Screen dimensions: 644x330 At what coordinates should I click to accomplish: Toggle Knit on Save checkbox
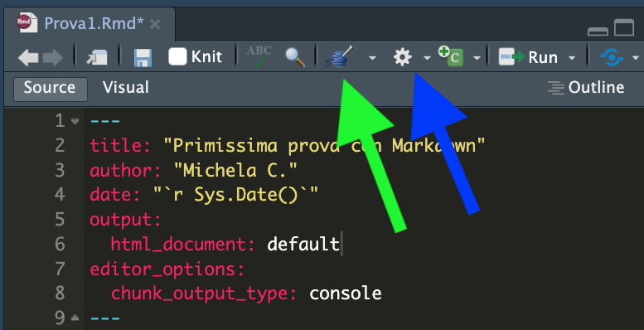[x=177, y=56]
